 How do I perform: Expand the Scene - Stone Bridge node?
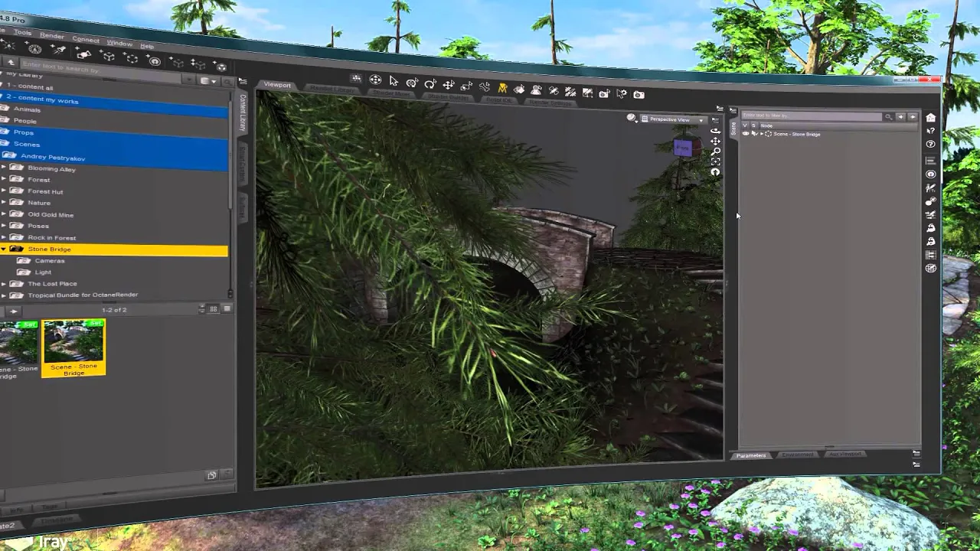(x=762, y=133)
